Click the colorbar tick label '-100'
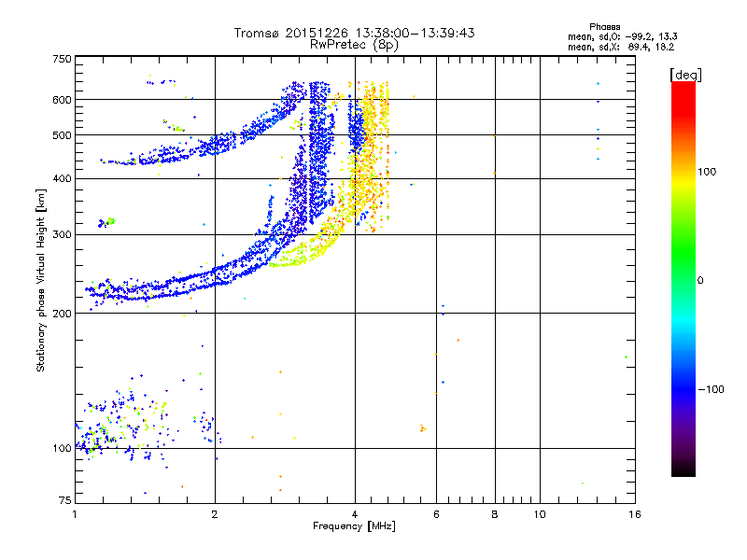747x560 pixels. tap(712, 389)
